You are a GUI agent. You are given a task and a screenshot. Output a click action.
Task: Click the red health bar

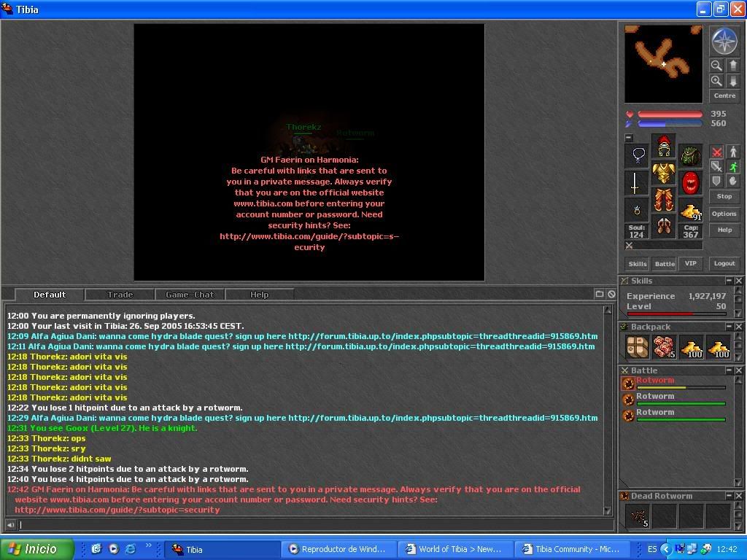coord(670,114)
